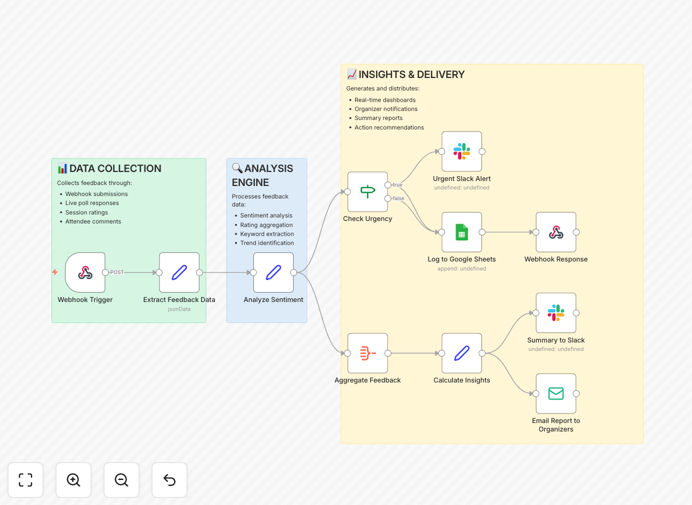Click the 'Webhook submissions' bullet text

click(x=96, y=194)
